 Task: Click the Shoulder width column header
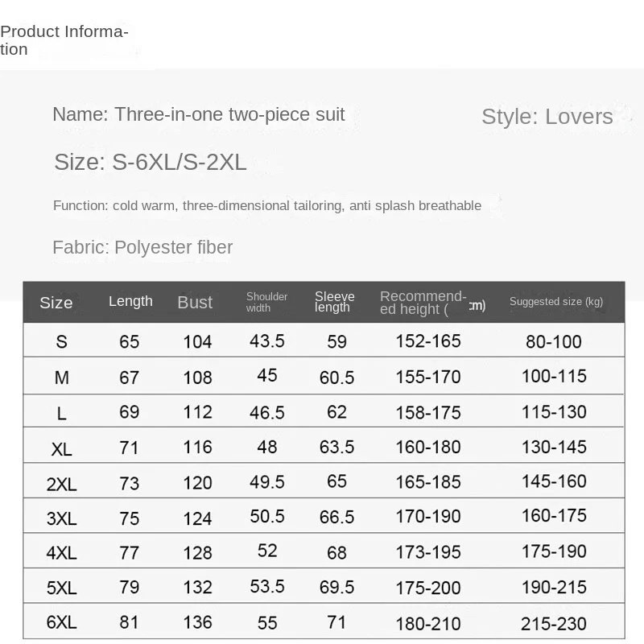tap(266, 302)
